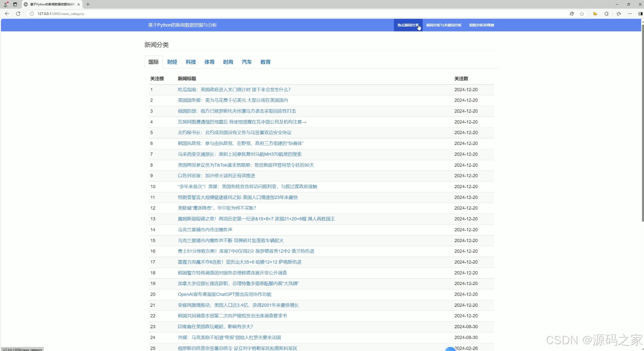Click the site title 基于Python的新闻数据挖掘与分析
Image resolution: width=644 pixels, height=351 pixels.
(183, 25)
